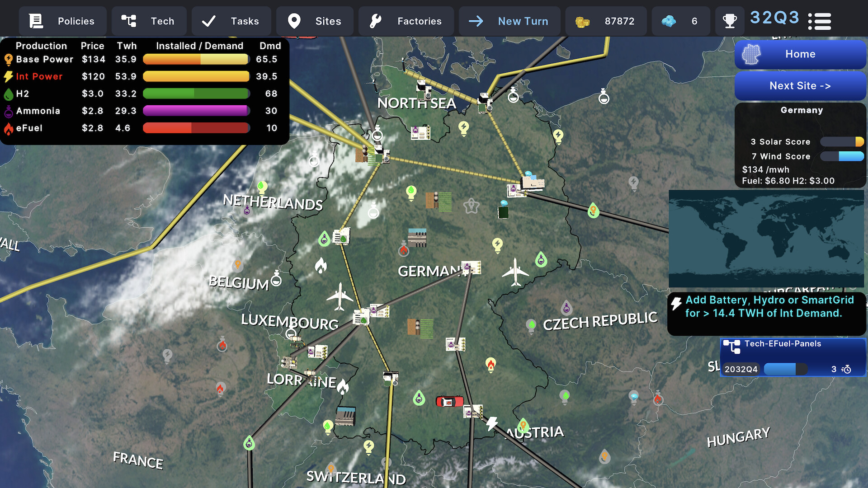Click the world minimap thumbnail
Image resolution: width=868 pixels, height=488 pixels.
point(766,239)
